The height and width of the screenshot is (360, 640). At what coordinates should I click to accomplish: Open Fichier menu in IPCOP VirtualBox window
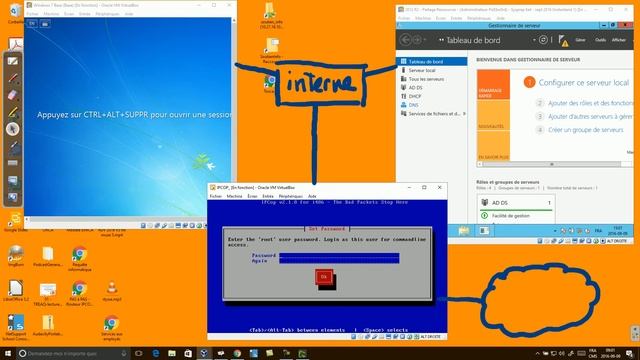(216, 196)
